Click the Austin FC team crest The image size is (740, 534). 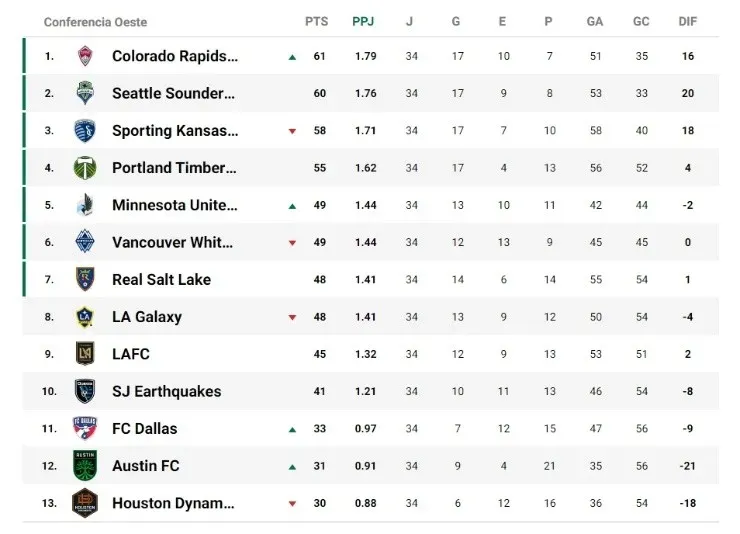(85, 466)
